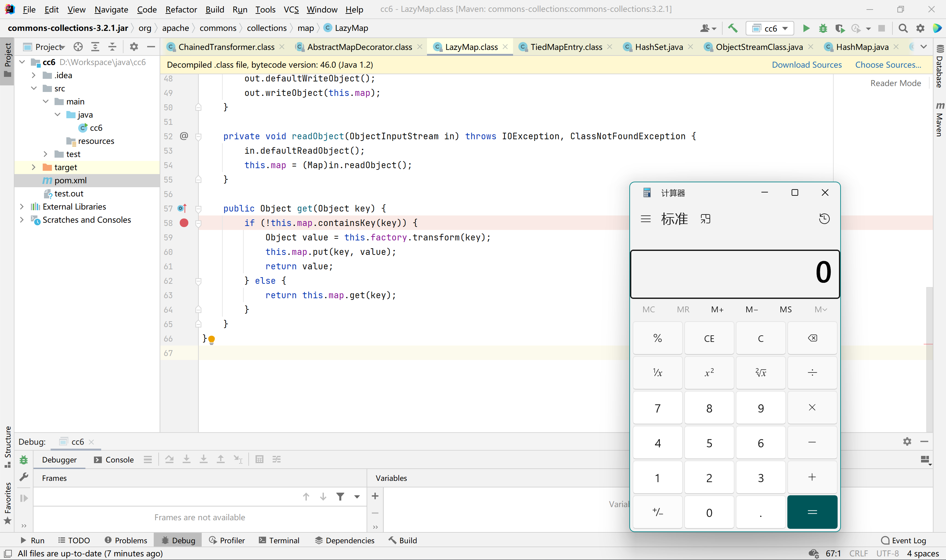Click the Step Out debugger icon

221,459
